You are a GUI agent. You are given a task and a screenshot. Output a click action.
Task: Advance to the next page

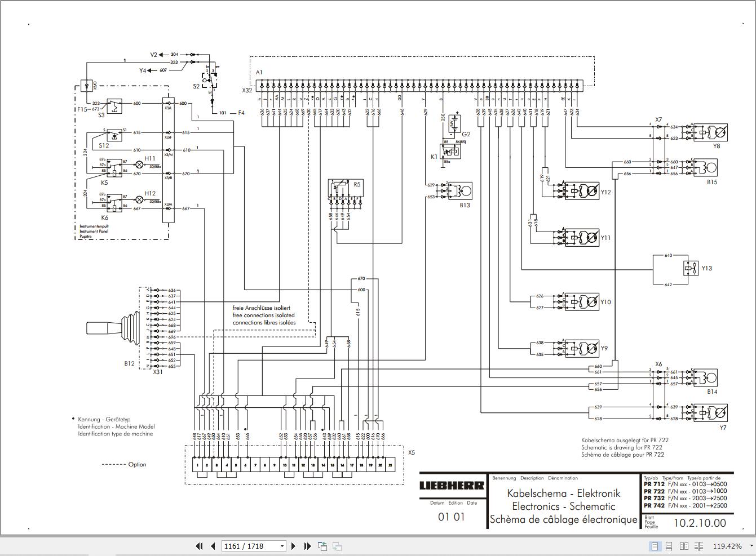coord(293,546)
